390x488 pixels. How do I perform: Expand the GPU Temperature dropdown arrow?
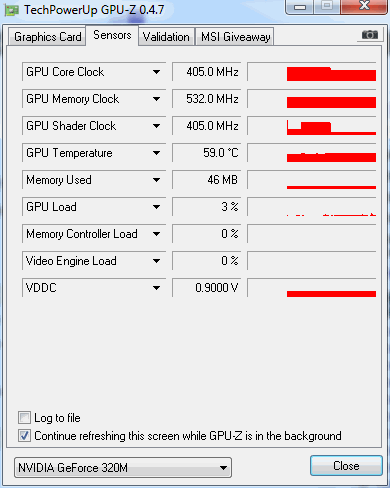click(156, 153)
